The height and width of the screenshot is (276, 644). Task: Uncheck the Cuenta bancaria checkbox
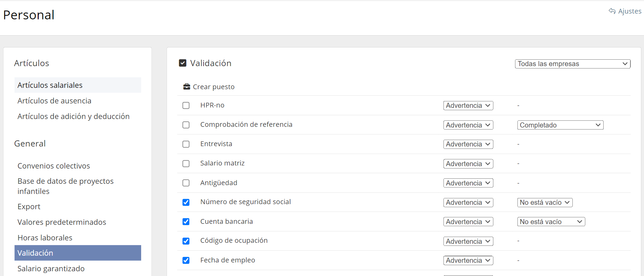[x=186, y=222]
